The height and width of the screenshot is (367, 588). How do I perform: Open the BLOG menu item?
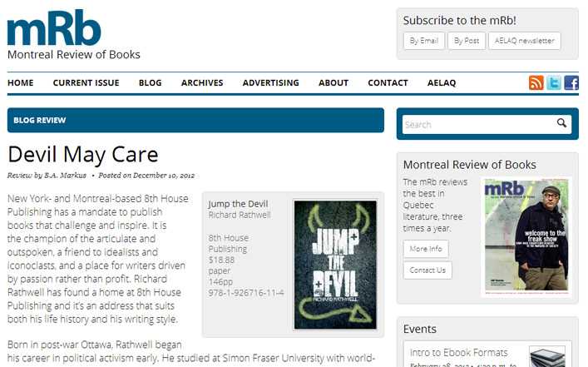(x=150, y=83)
